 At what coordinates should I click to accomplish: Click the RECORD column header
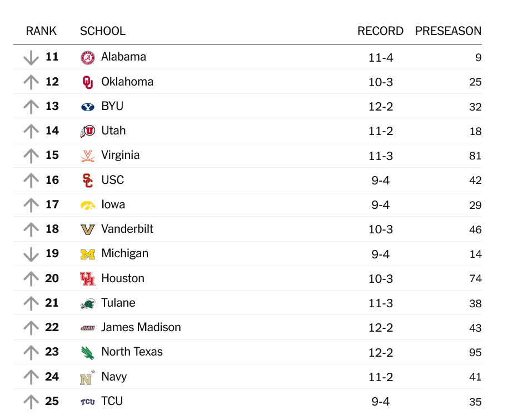[x=380, y=31]
